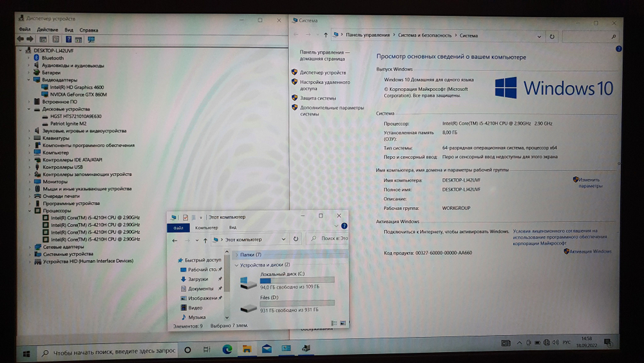Collapse the Устройства и диски group
The height and width of the screenshot is (363, 644).
click(236, 265)
